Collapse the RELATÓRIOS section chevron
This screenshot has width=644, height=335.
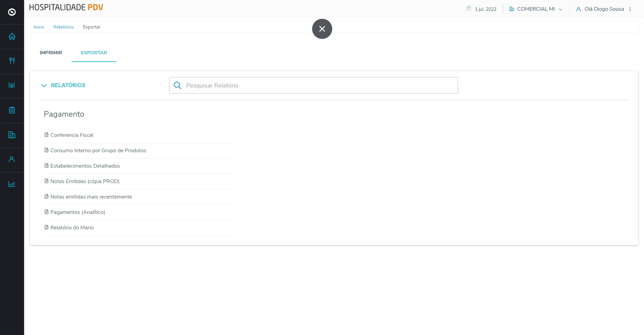(x=44, y=86)
